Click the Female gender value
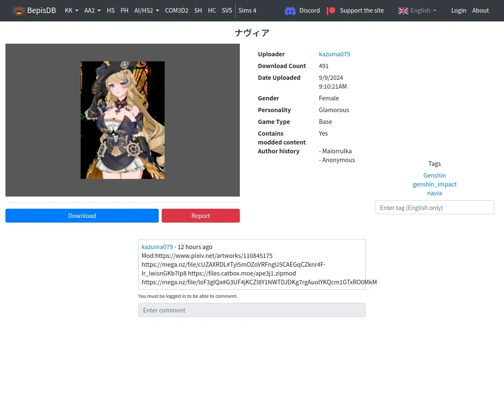This screenshot has height=420, width=504. [x=329, y=98]
